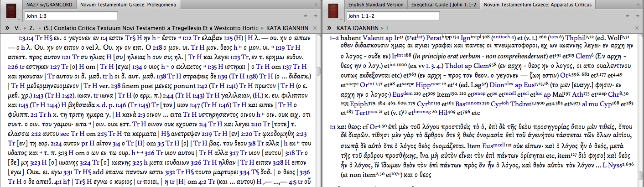Open chapter I breadcrumb in right panel
This screenshot has width=644, height=187.
388,28
